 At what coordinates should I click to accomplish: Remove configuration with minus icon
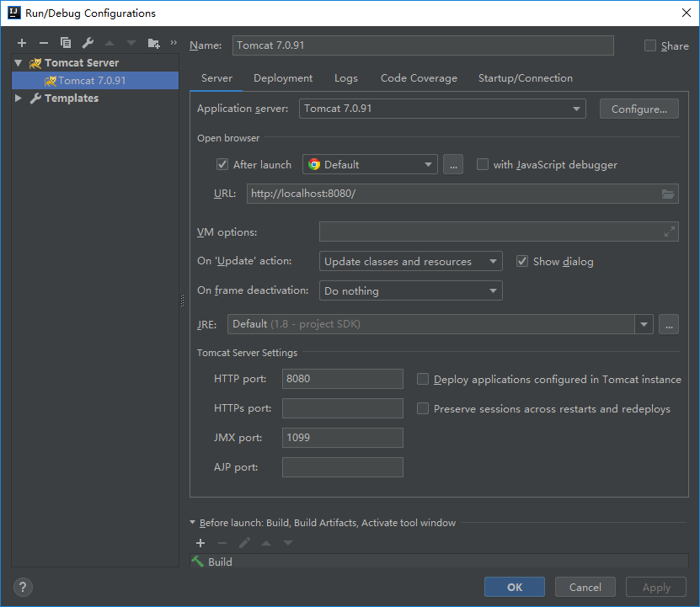tap(43, 43)
